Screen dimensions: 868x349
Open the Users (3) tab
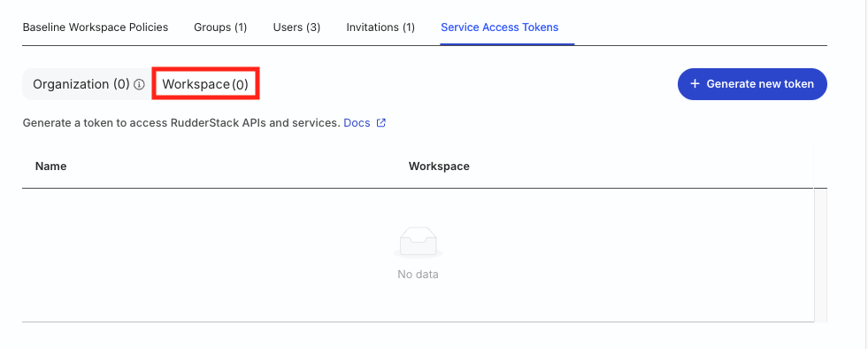pyautogui.click(x=296, y=27)
